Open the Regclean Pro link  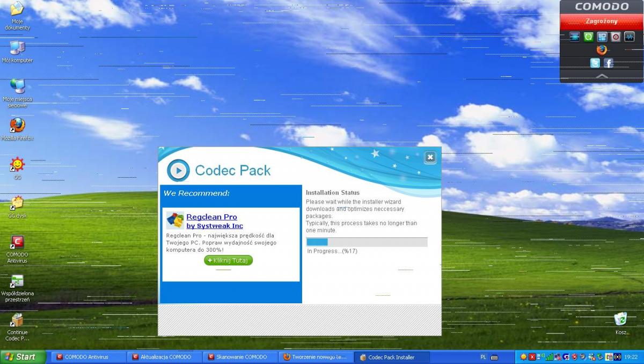[211, 217]
